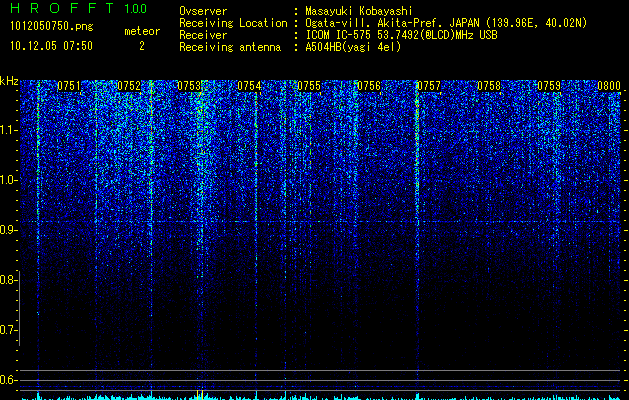Click the 0754 time marker
The height and width of the screenshot is (400, 629).
(249, 86)
